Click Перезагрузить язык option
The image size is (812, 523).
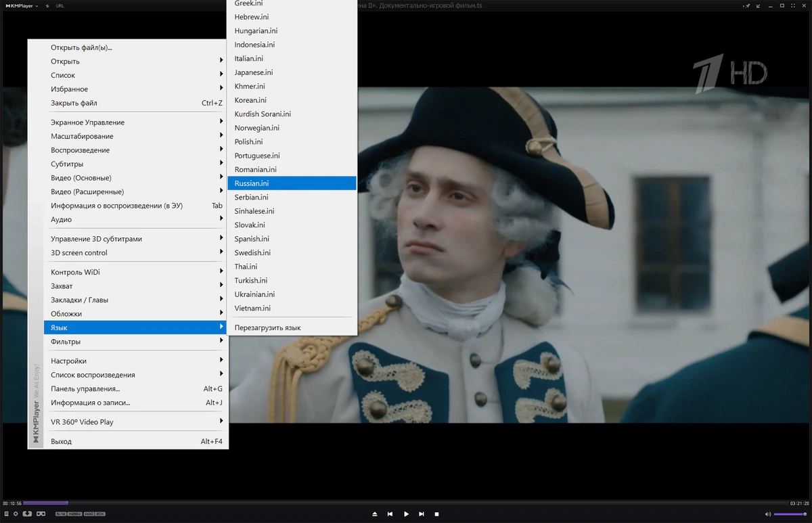point(292,327)
